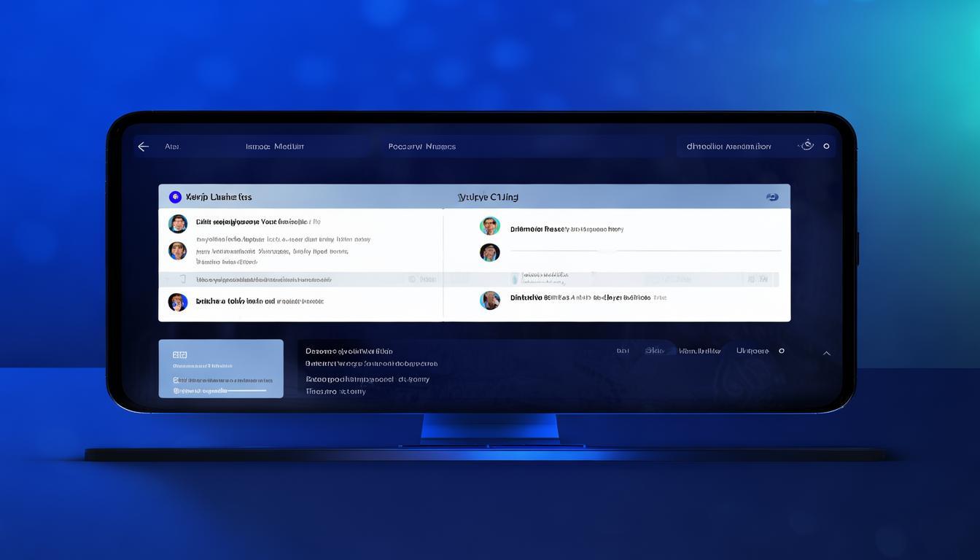Select the circle option in the bottom bar
Screen dimensions: 980x560
pyautogui.click(x=782, y=351)
